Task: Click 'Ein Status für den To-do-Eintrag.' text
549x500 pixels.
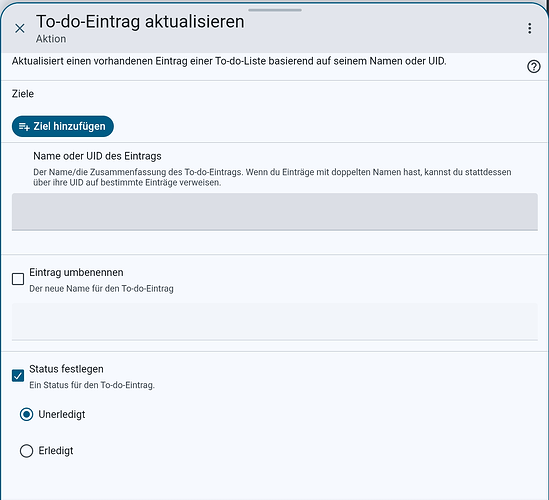Action: [x=92, y=385]
